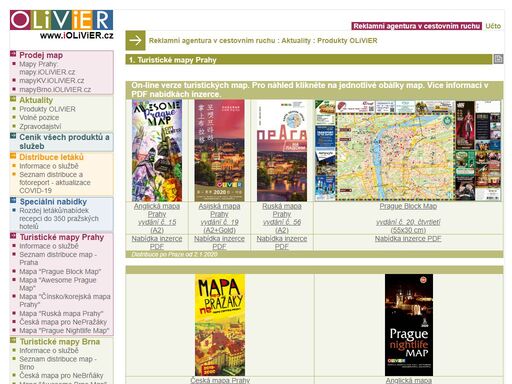Open Mapa "Prague Block Map" sidebar link
Viewport: 512px width, 384px height.
point(60,271)
